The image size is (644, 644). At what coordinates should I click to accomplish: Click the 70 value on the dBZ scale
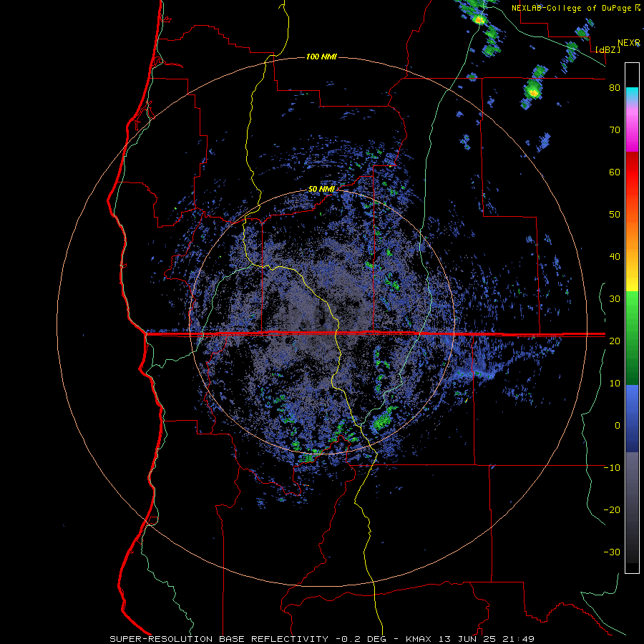tap(615, 130)
